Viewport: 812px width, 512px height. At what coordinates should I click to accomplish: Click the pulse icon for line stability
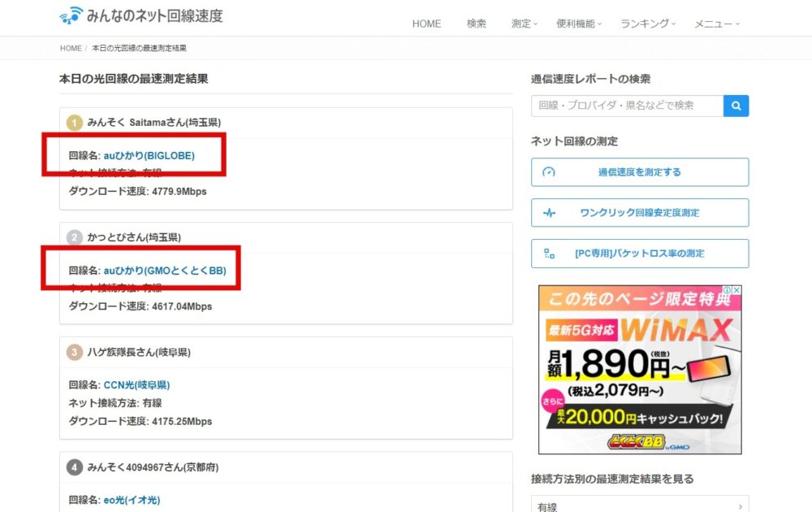[x=549, y=213]
